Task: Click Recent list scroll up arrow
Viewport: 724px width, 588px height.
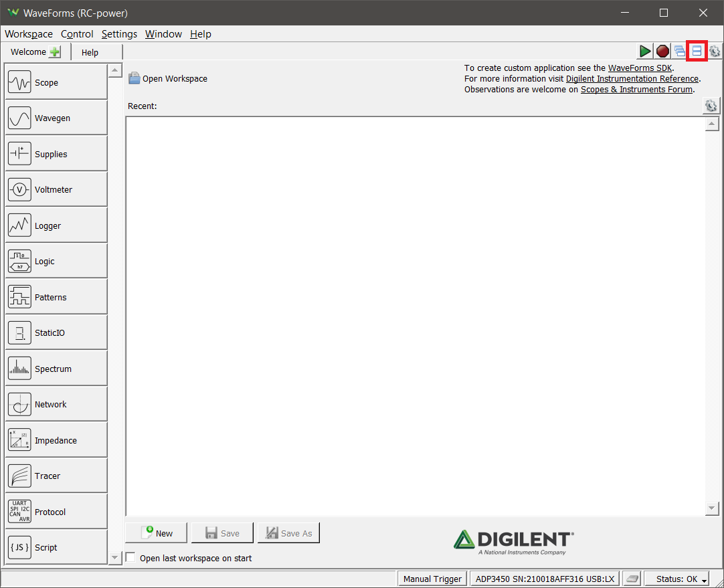Action: coord(711,124)
